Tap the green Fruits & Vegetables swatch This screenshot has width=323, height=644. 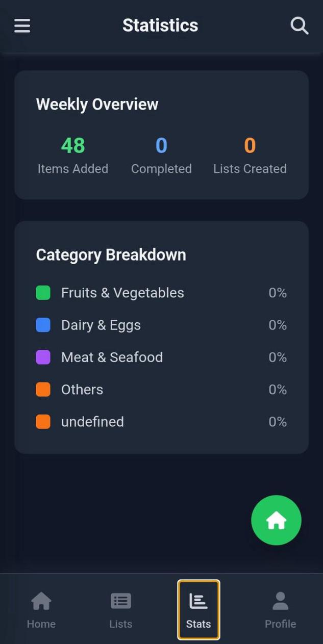pos(44,292)
